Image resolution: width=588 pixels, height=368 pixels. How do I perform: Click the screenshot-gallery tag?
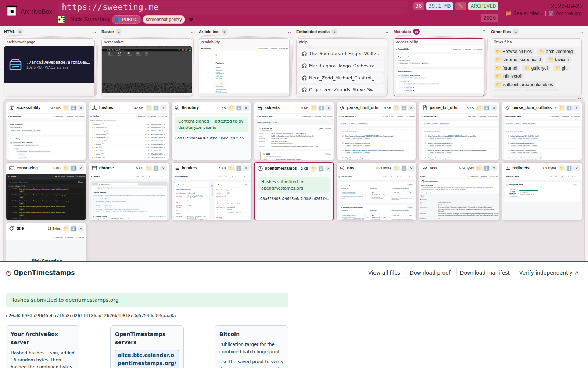(164, 20)
